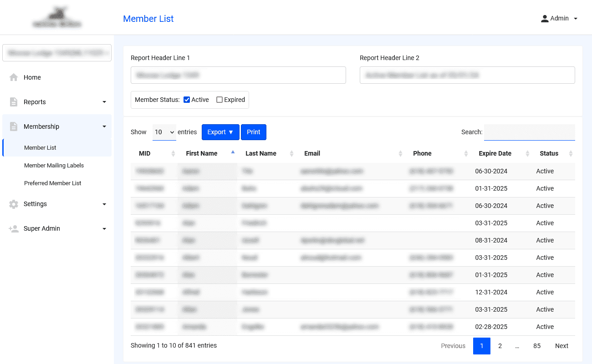Click into the Search input field
The image size is (592, 364).
click(x=529, y=132)
